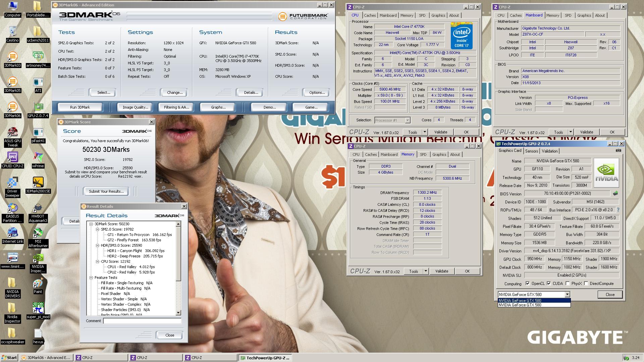Launch the 3DMark06 desktop shortcut
The image size is (644, 362).
click(x=12, y=110)
